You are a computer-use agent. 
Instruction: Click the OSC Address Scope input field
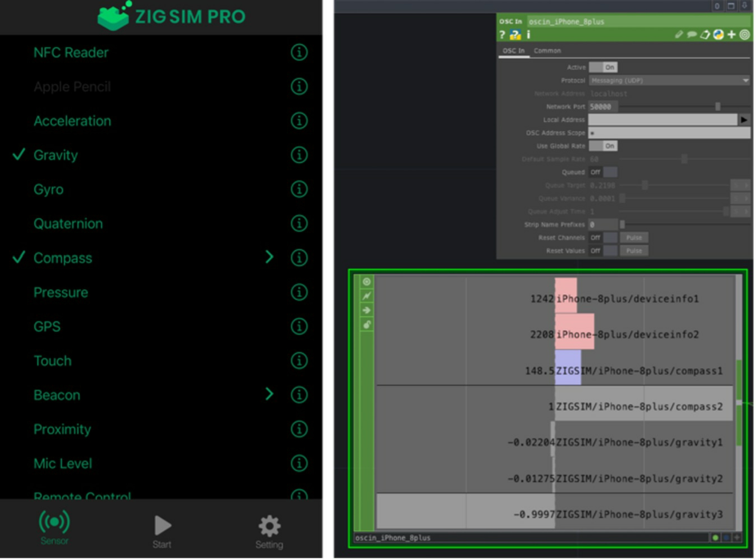coord(669,133)
